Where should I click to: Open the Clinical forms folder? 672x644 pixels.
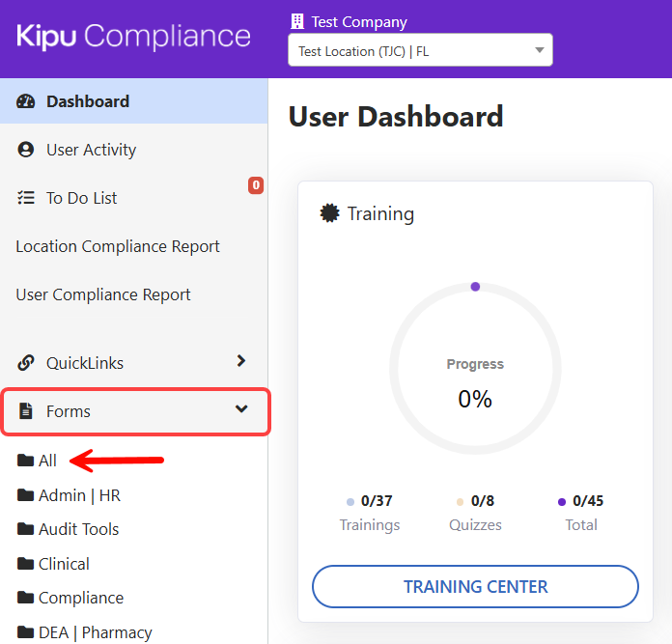(x=64, y=564)
